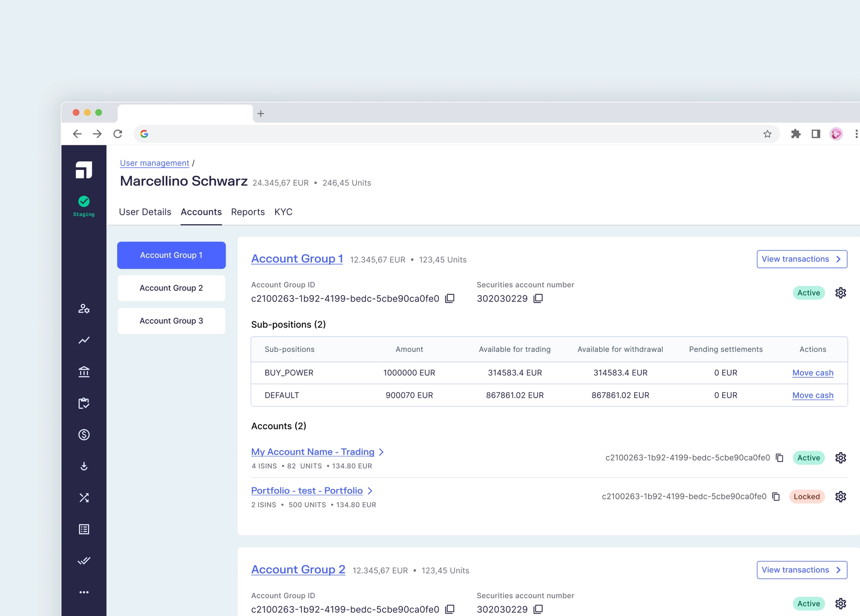
Task: Open browser extensions puzzle icon
Action: point(795,134)
